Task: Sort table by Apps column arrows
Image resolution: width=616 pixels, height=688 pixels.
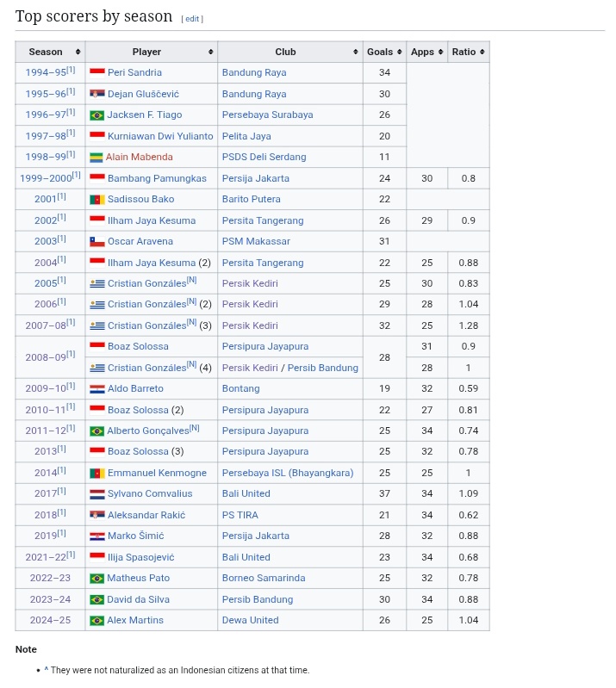Action: (x=440, y=52)
